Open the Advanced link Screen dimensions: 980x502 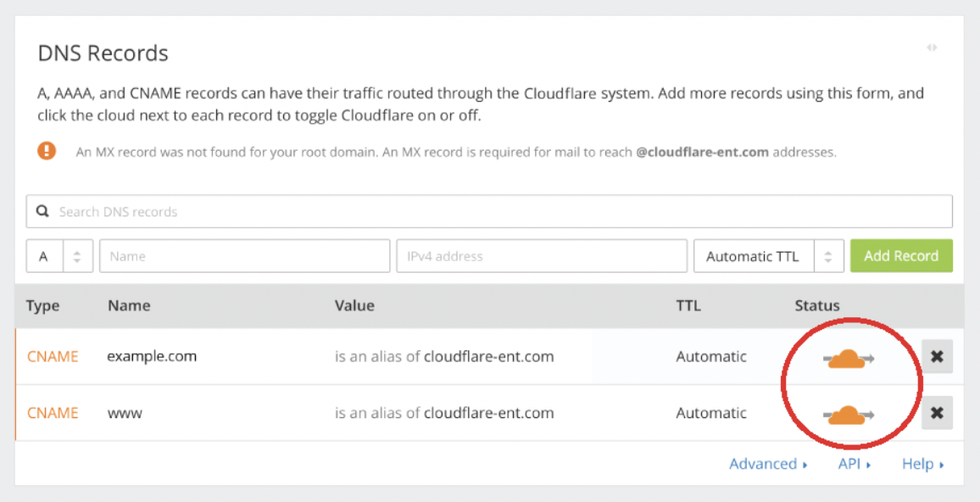coord(768,464)
